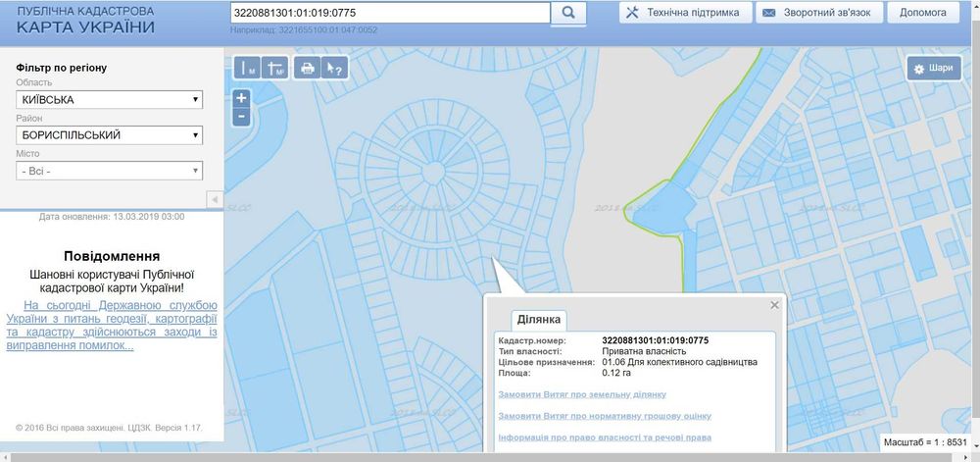Open the Область dropdown КИЇВСЬКА
980x462 pixels.
pos(110,99)
